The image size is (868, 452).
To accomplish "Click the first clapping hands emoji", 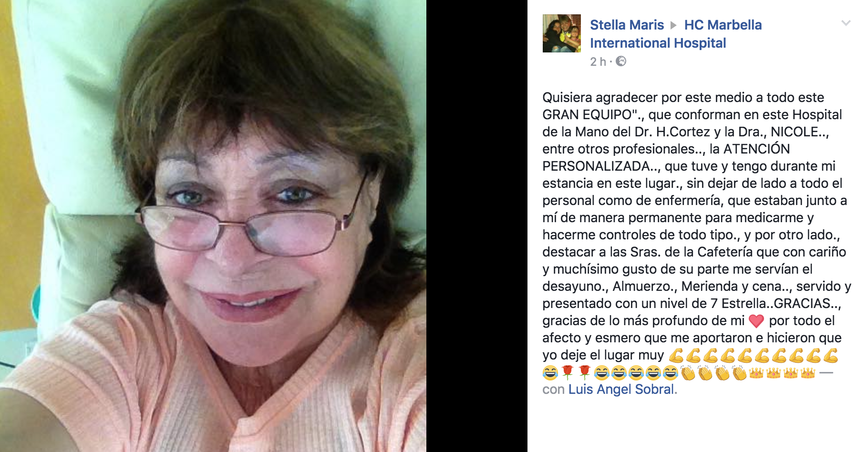I will [x=688, y=372].
